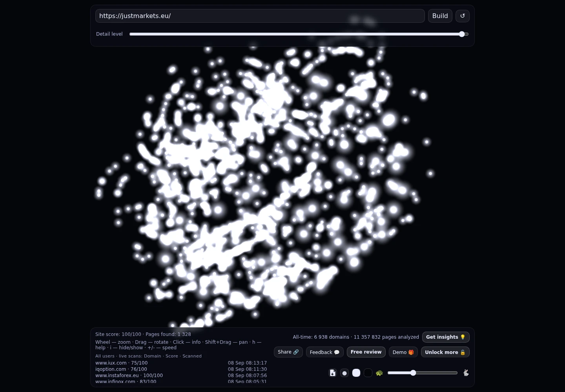The height and width of the screenshot is (392, 565).
Task: Adjust the Detail level slider
Action: point(299,34)
